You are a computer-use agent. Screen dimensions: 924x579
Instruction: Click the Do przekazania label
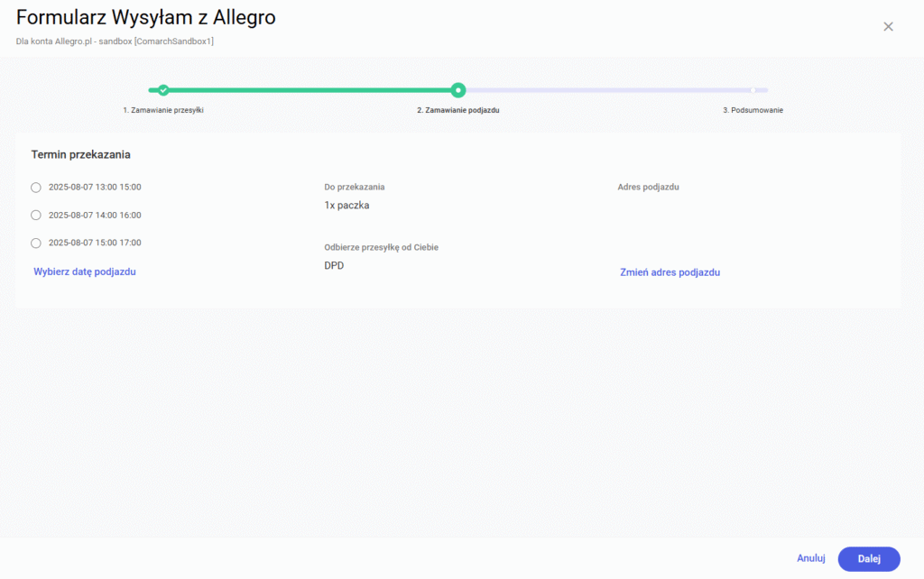tap(354, 187)
